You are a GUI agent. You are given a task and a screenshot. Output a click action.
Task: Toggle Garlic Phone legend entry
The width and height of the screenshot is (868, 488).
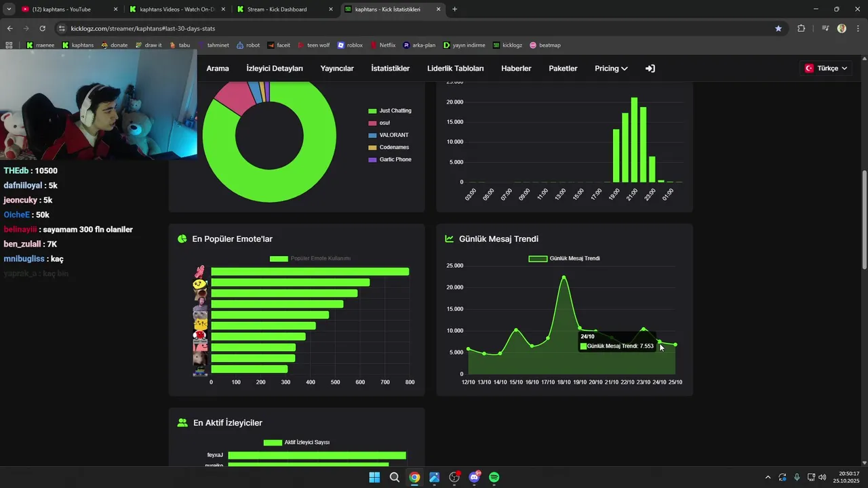coord(390,159)
